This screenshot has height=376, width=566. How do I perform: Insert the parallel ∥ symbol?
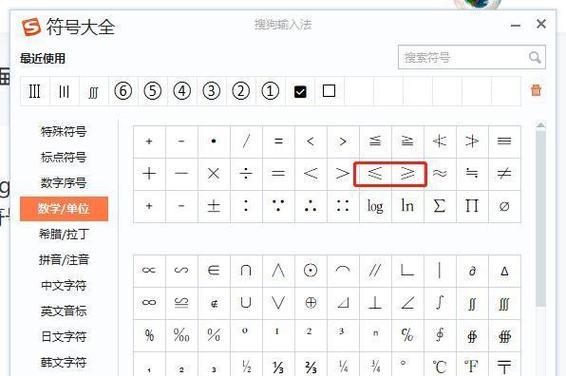[375, 271]
